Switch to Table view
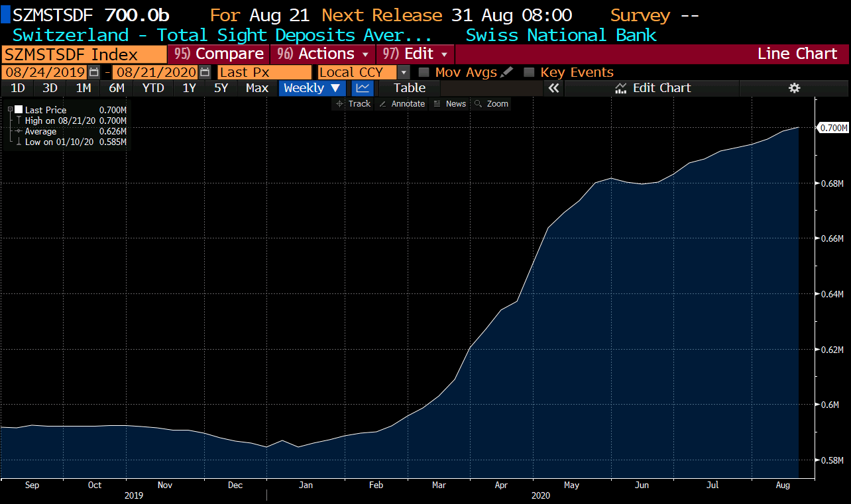The image size is (851, 504). 410,88
